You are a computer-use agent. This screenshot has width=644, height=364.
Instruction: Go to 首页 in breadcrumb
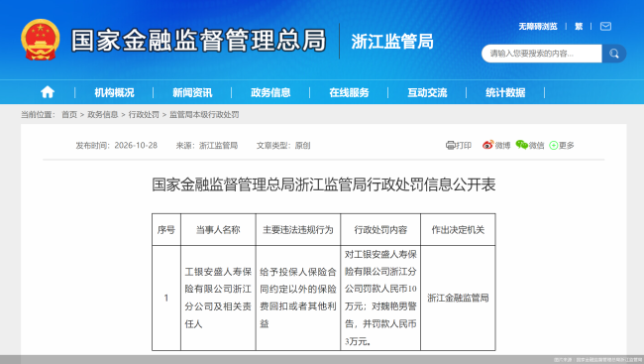[69, 115]
